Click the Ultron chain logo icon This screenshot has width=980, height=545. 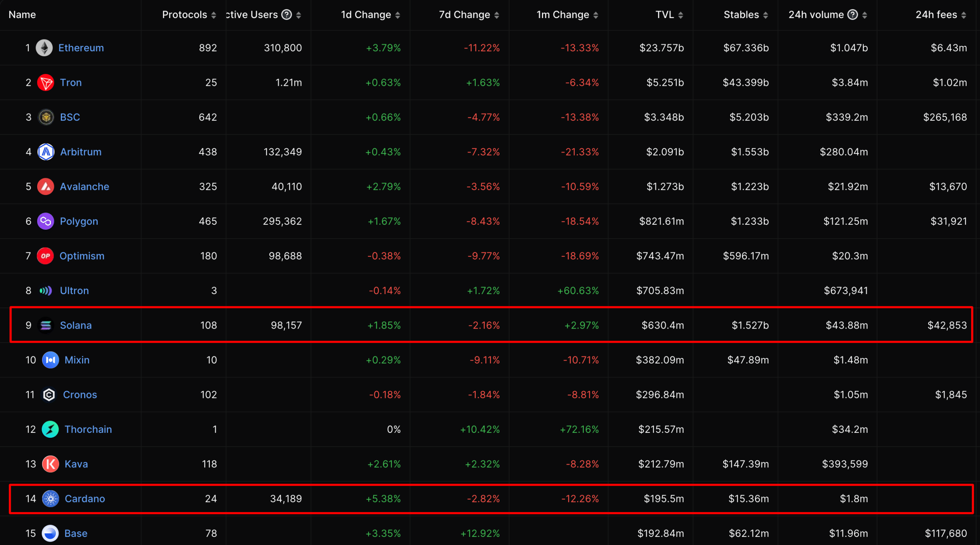(x=46, y=291)
